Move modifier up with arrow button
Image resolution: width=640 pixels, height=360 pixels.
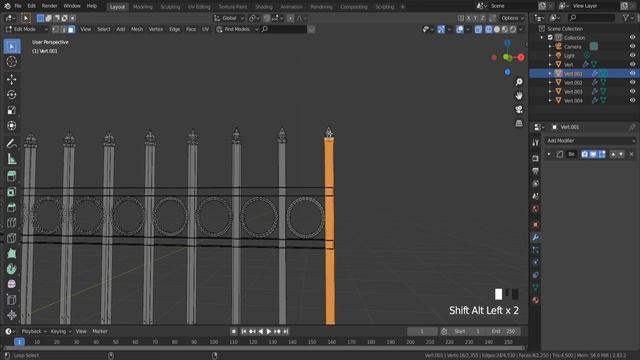click(x=613, y=154)
